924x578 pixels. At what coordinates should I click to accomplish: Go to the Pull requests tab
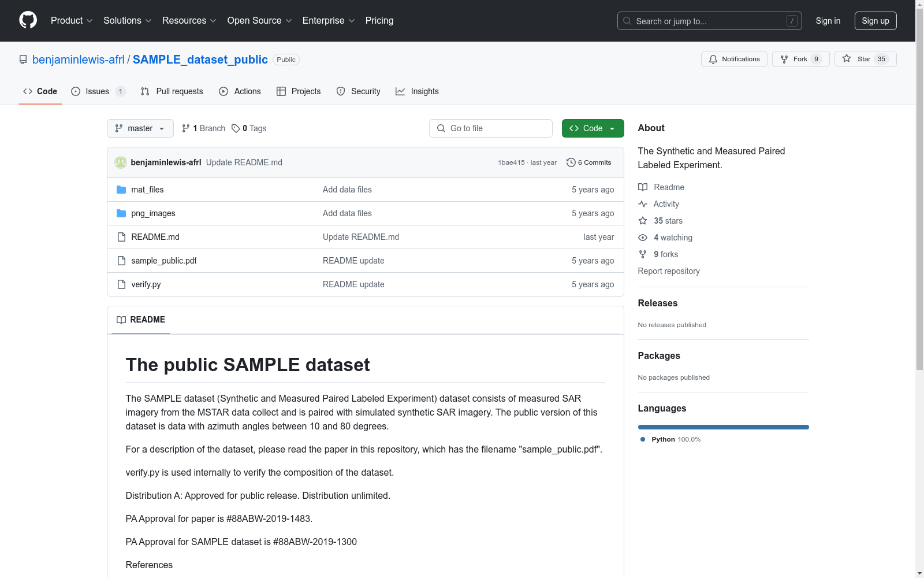[x=172, y=91]
